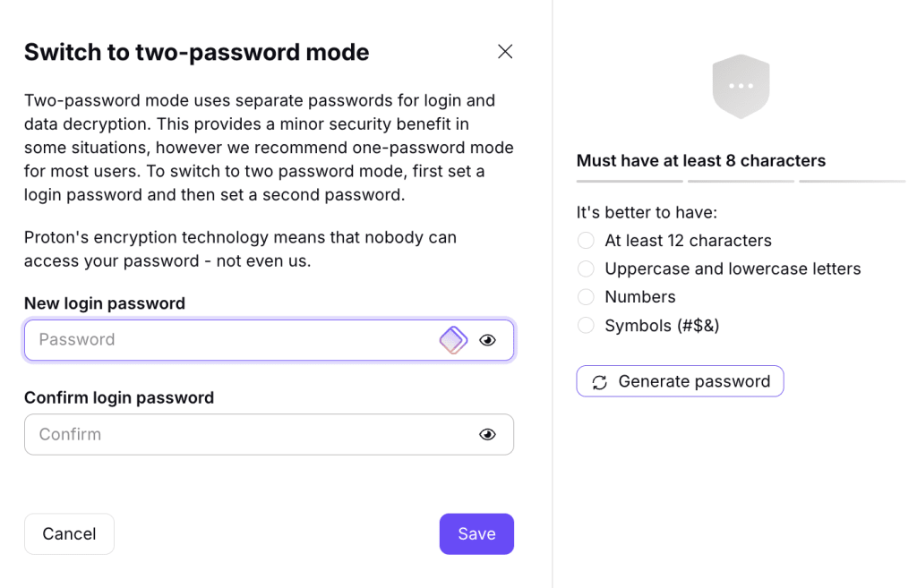Image resolution: width=917 pixels, height=588 pixels.
Task: Click the last password strength bar segment
Action: click(x=853, y=181)
